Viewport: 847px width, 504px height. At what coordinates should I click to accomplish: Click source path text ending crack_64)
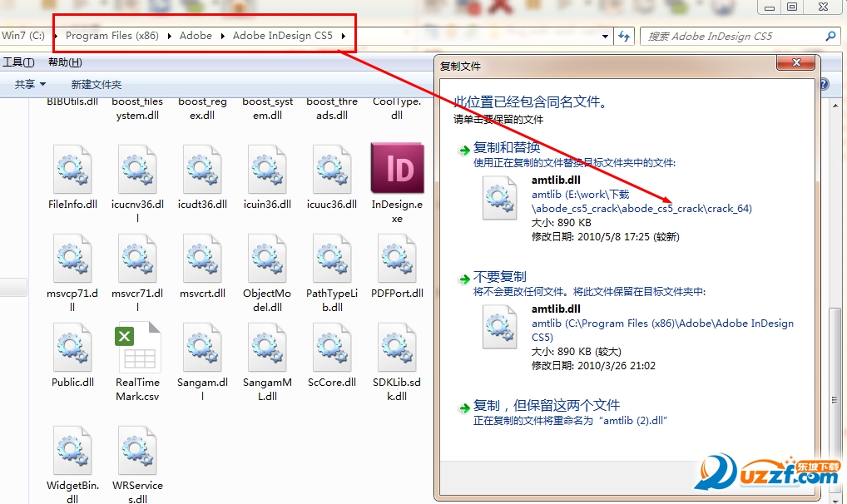(641, 201)
